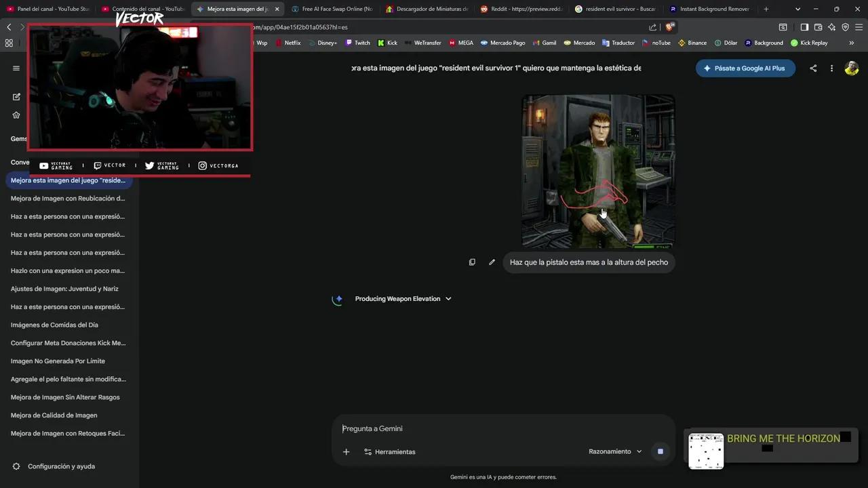This screenshot has width=868, height=488.
Task: Open the browser main menu icon
Action: pyautogui.click(x=859, y=27)
